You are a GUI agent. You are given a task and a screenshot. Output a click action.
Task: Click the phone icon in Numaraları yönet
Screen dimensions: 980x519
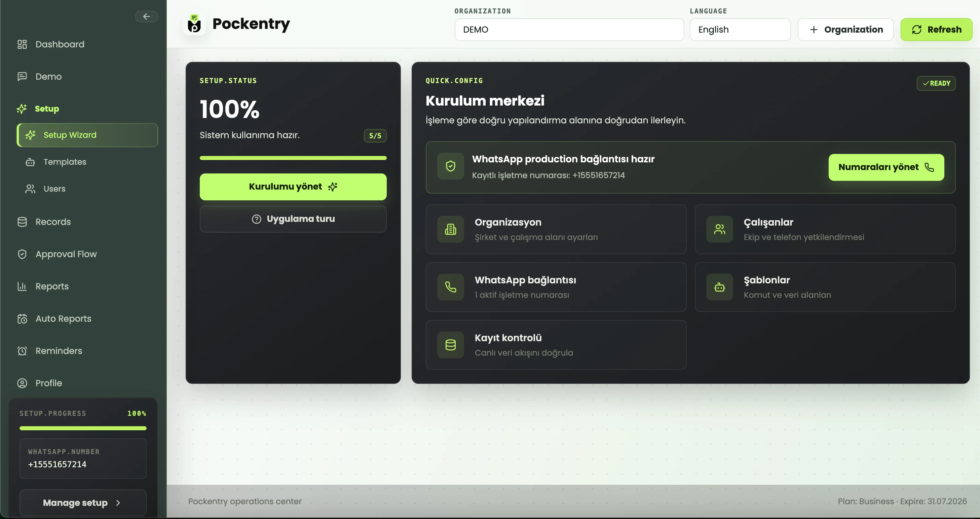click(x=929, y=167)
